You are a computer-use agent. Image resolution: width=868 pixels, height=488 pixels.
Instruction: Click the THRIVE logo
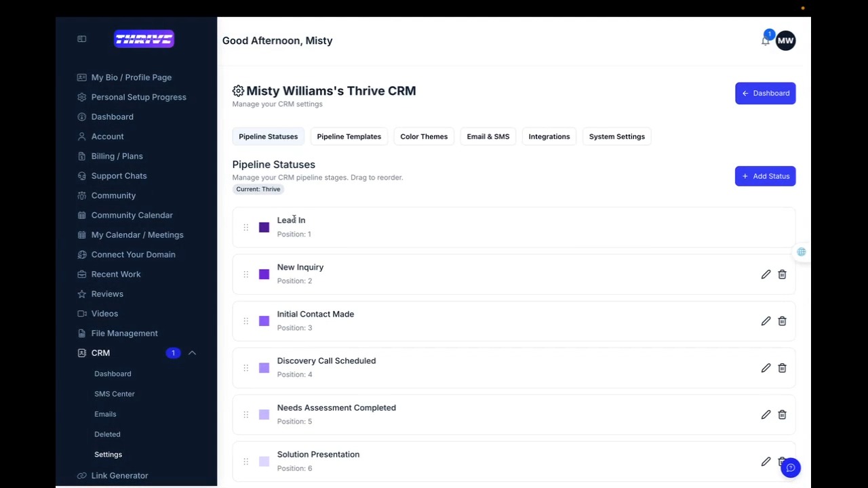tap(144, 39)
